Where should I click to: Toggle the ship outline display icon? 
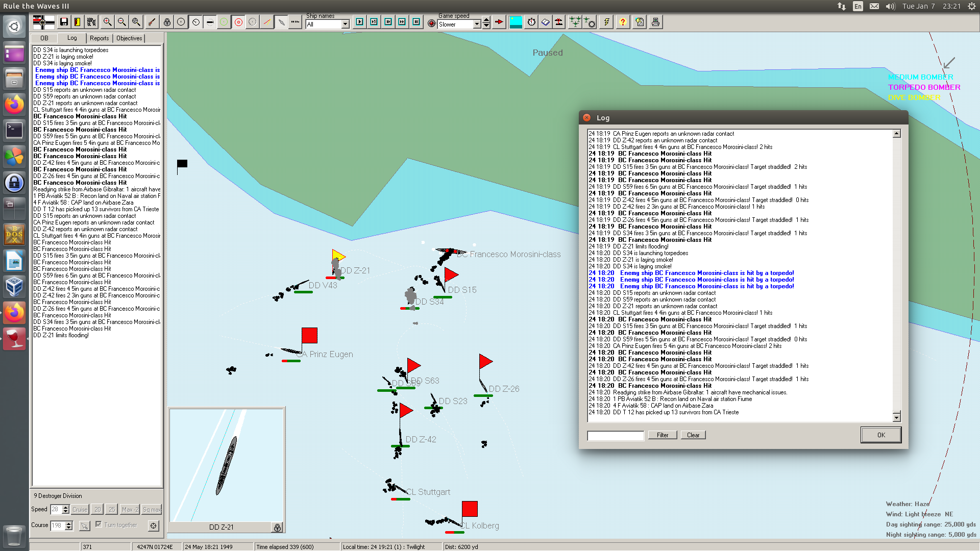coord(281,22)
